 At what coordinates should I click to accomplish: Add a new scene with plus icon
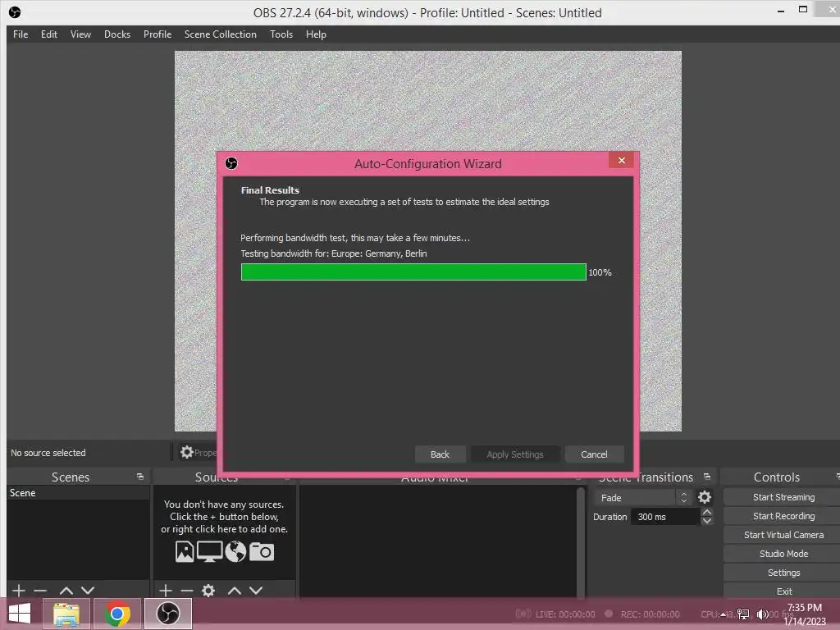[19, 591]
